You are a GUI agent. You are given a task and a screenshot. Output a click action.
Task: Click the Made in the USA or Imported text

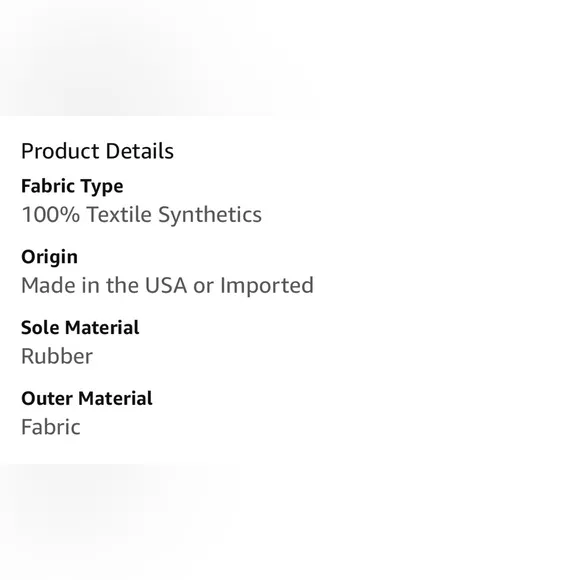(167, 285)
